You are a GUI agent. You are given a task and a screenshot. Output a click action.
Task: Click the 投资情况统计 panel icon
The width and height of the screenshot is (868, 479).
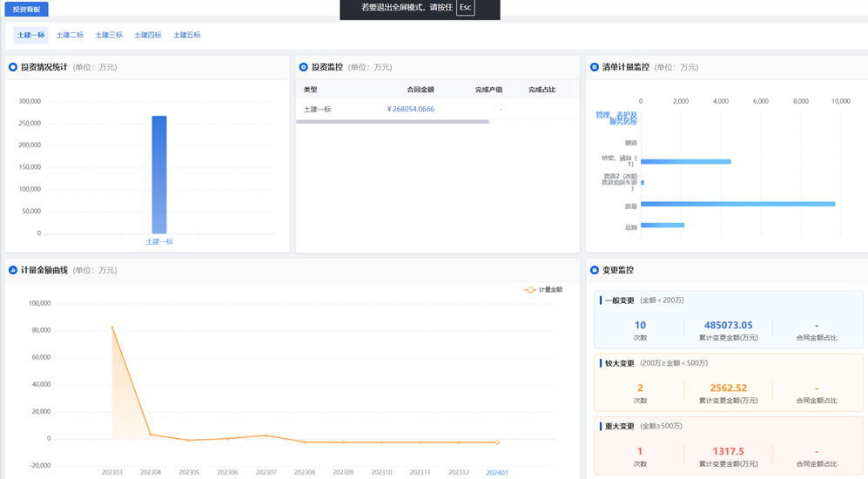(13, 67)
